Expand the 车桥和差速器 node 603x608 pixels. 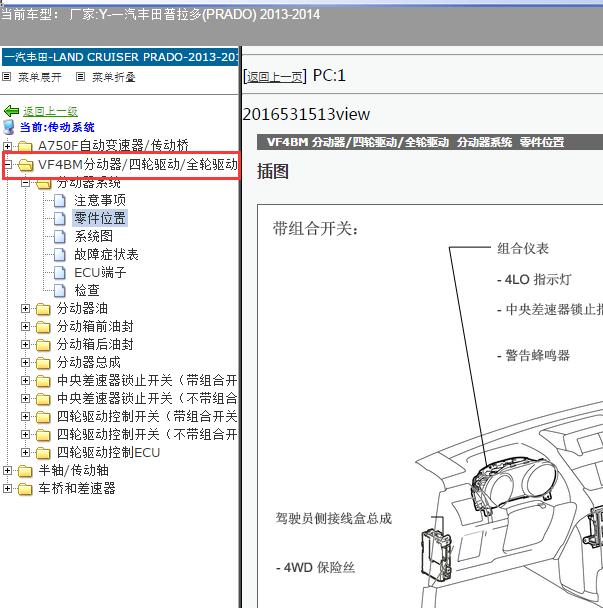click(7, 488)
